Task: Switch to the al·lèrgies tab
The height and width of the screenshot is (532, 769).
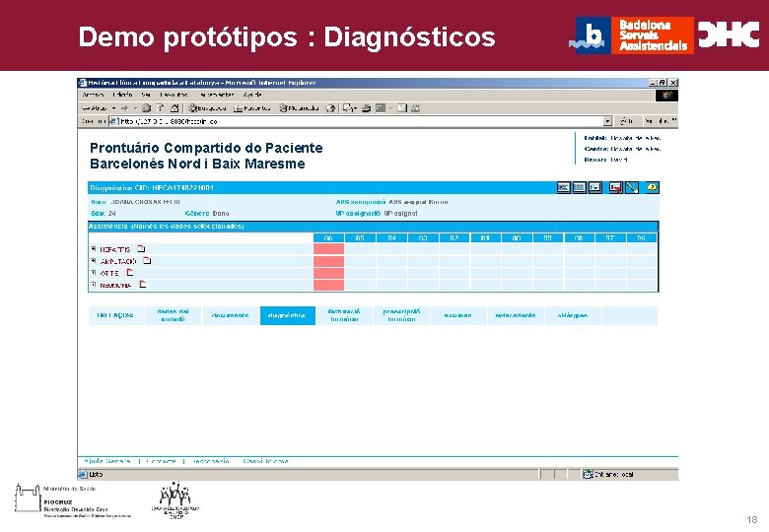Action: [x=573, y=315]
